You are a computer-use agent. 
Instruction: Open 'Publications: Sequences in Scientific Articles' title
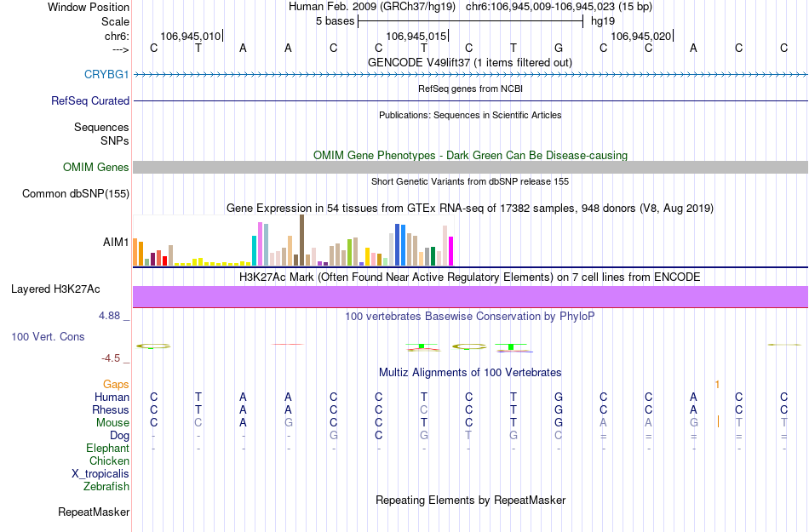pos(470,115)
